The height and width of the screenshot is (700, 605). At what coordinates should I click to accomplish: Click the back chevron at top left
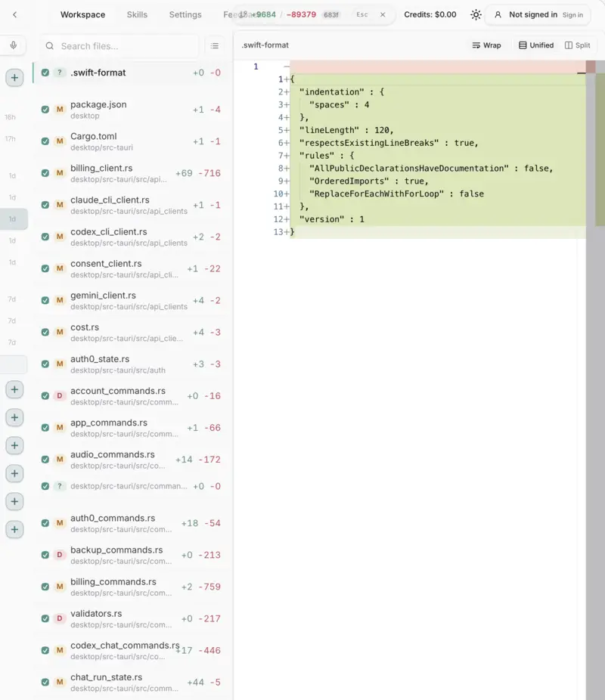(17, 14)
